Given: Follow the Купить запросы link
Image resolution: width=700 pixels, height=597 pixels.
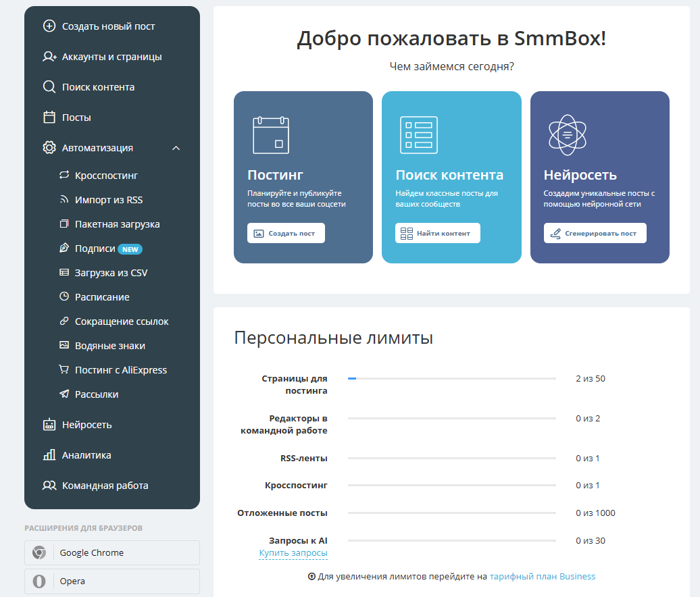Looking at the screenshot, I should (293, 553).
